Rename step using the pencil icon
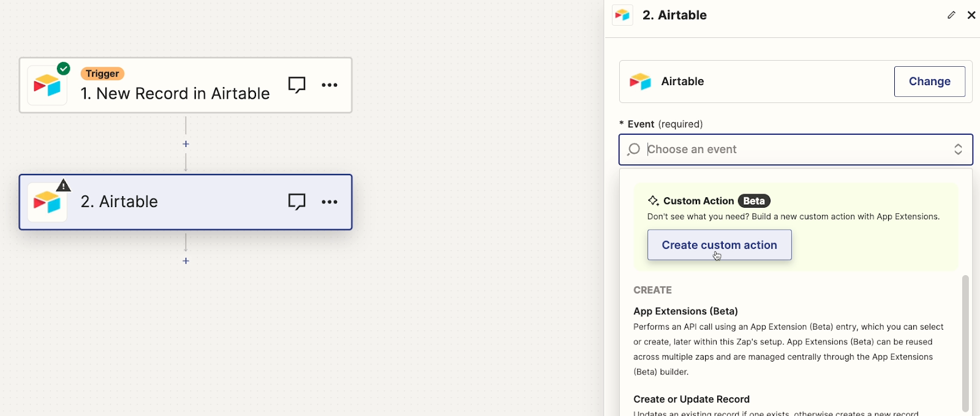Viewport: 980px width, 416px height. click(951, 15)
